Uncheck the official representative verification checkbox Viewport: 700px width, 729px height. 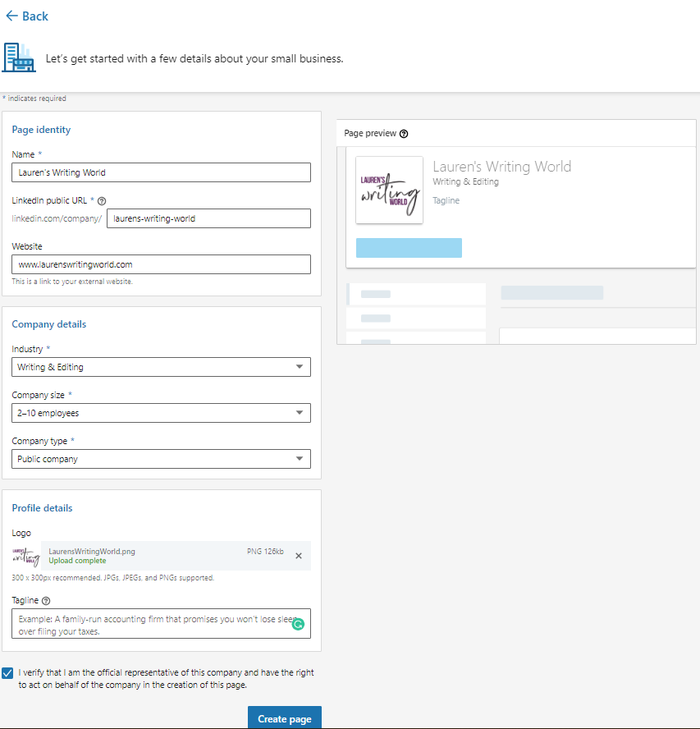tap(7, 672)
